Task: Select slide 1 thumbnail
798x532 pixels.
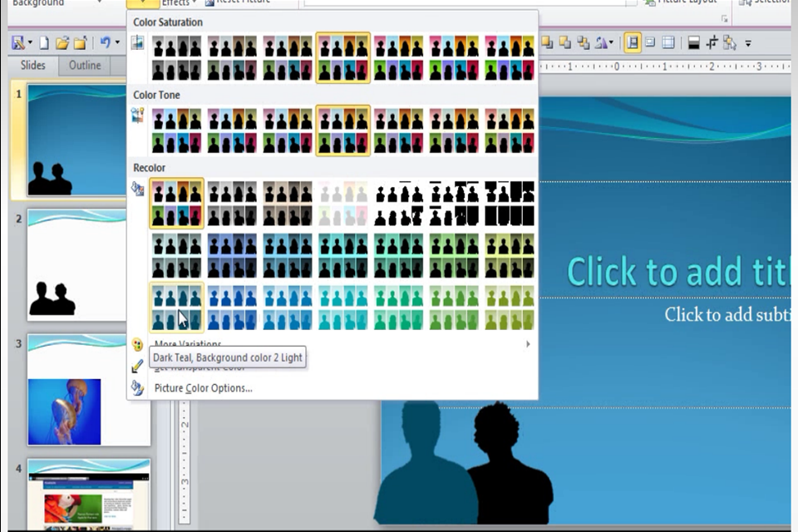Action: [x=76, y=140]
